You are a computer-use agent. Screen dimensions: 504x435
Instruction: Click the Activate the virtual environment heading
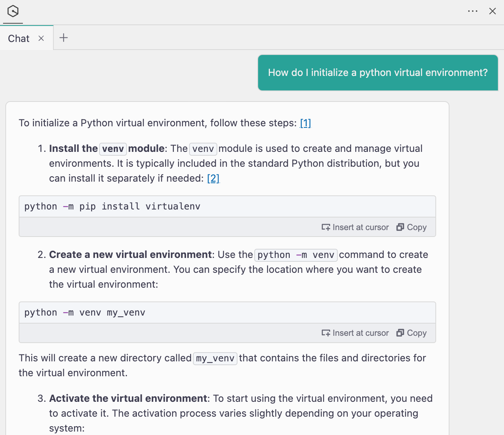pyautogui.click(x=128, y=399)
